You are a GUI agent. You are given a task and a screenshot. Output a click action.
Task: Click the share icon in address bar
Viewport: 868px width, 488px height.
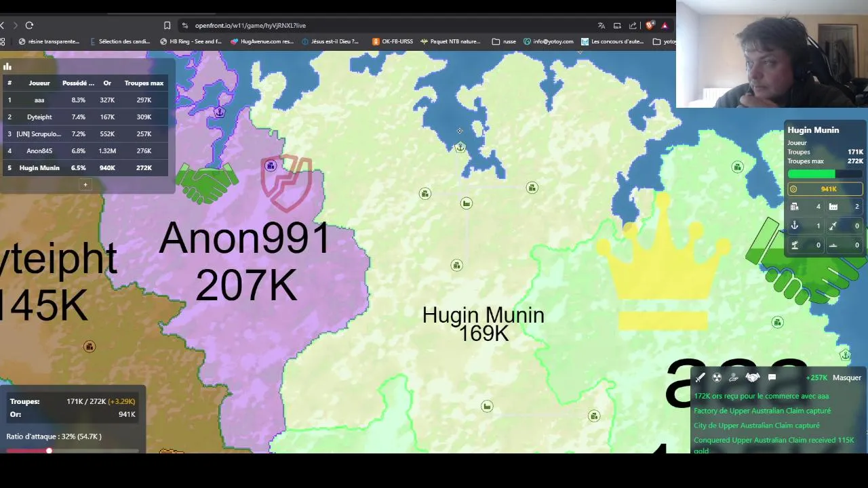click(633, 25)
